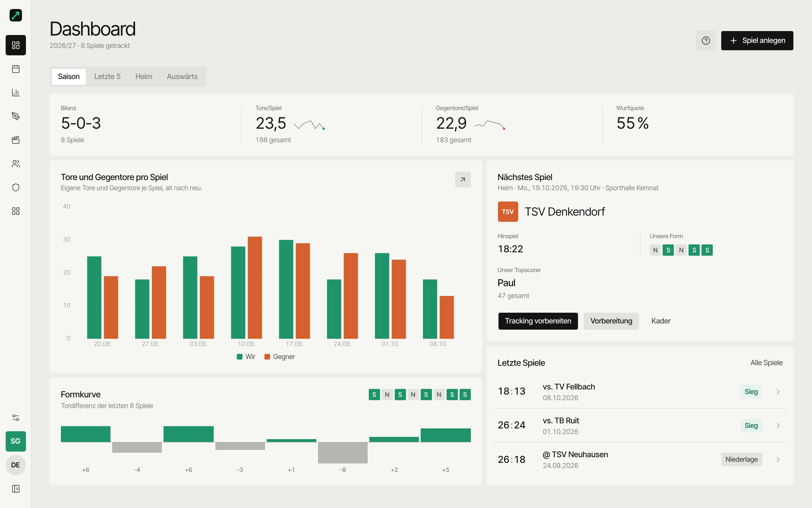Click the Tore/Spiel 23,5 value

point(271,123)
